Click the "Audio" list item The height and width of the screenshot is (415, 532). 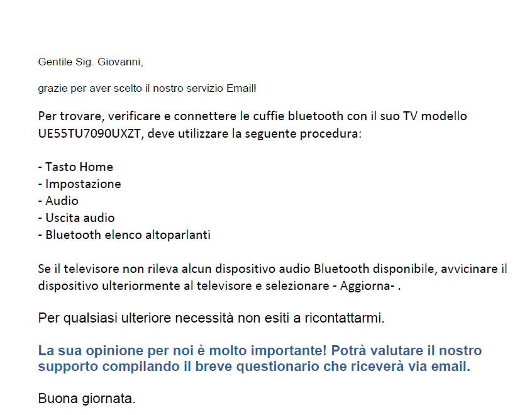pyautogui.click(x=58, y=201)
